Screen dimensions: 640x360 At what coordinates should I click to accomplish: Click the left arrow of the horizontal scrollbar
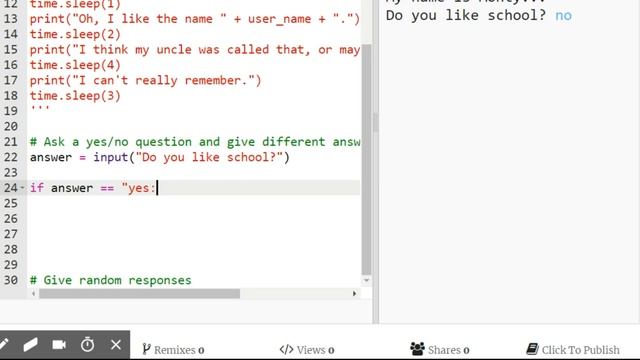point(33,293)
